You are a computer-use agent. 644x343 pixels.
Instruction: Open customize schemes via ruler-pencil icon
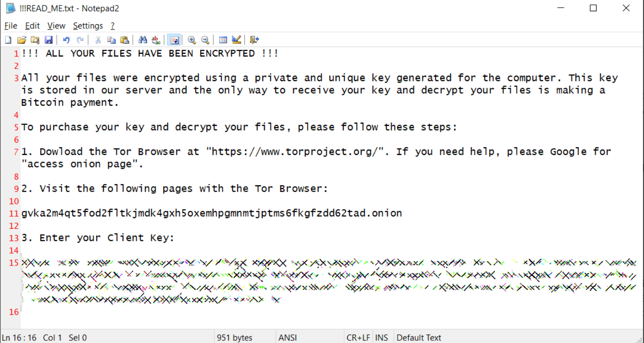pos(237,40)
